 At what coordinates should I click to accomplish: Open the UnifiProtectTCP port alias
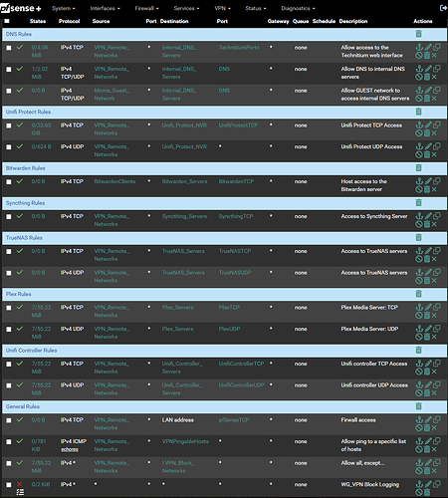tap(238, 125)
